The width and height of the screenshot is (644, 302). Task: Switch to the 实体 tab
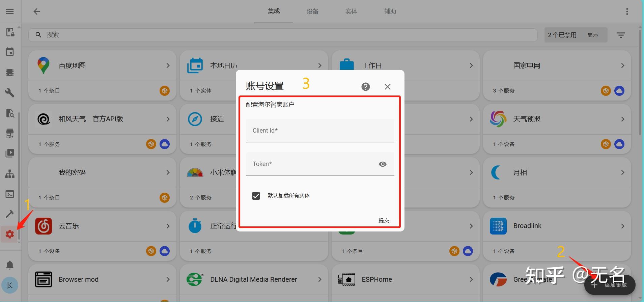tap(351, 11)
